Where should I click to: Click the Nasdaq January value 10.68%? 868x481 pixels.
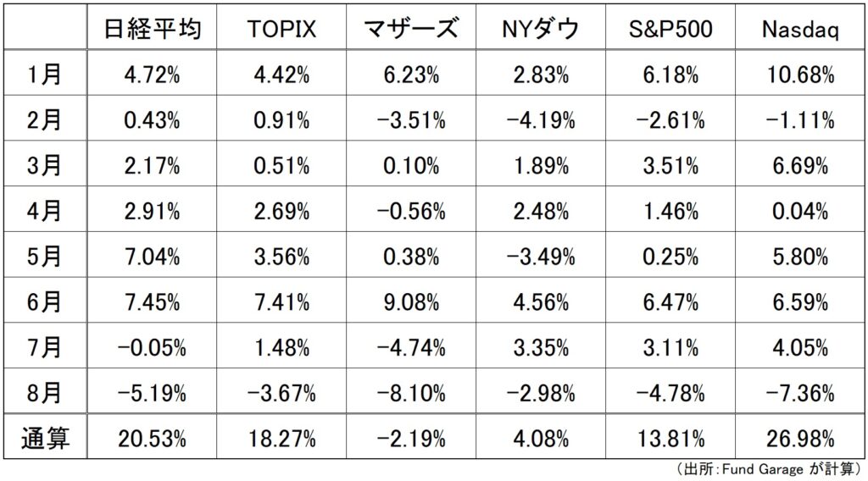pyautogui.click(x=798, y=75)
